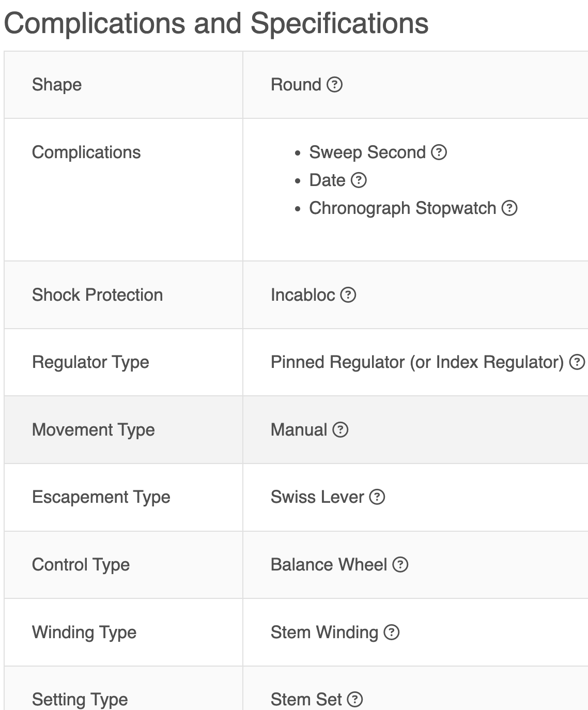
Task: Select the Sweep Second complication text
Action: point(367,152)
